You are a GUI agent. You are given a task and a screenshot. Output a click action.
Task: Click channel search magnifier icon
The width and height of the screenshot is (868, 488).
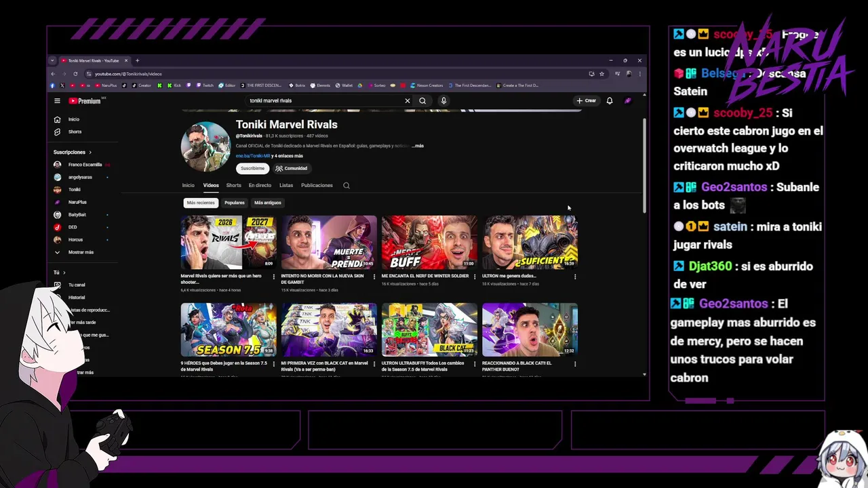tap(347, 185)
